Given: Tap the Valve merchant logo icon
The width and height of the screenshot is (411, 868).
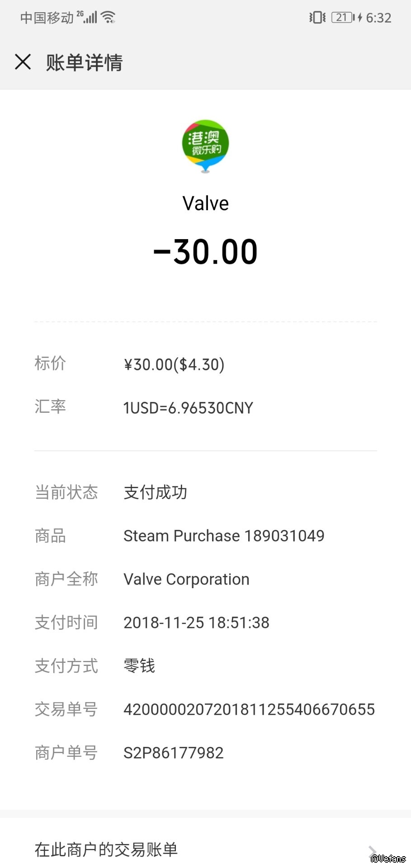Looking at the screenshot, I should click(205, 146).
